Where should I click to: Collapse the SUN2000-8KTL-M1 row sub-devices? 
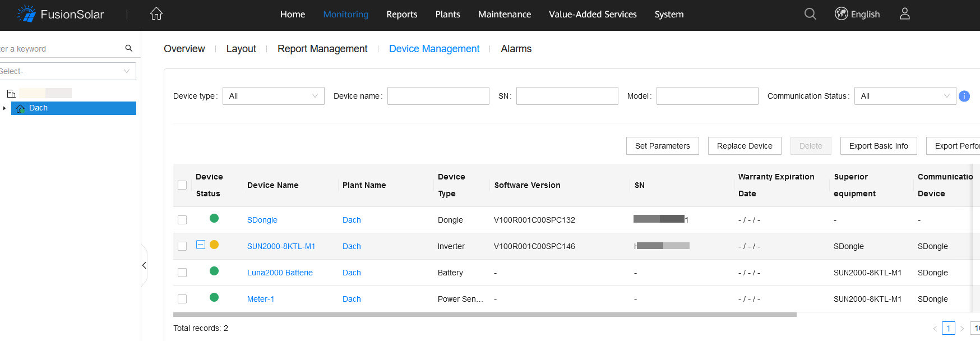tap(201, 245)
